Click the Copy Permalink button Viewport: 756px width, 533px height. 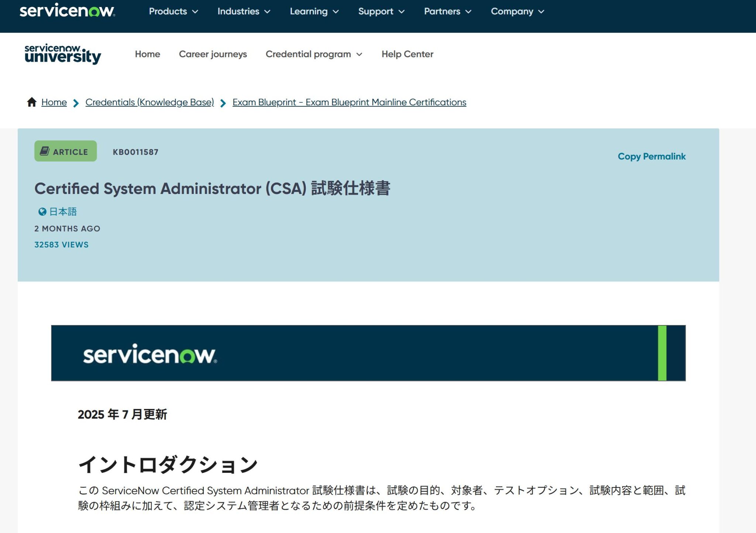click(x=652, y=156)
